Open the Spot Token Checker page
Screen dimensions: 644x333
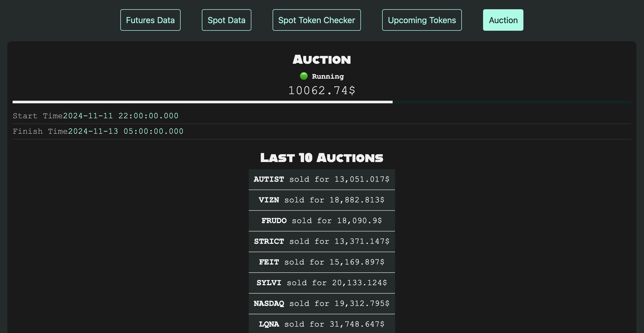[316, 20]
